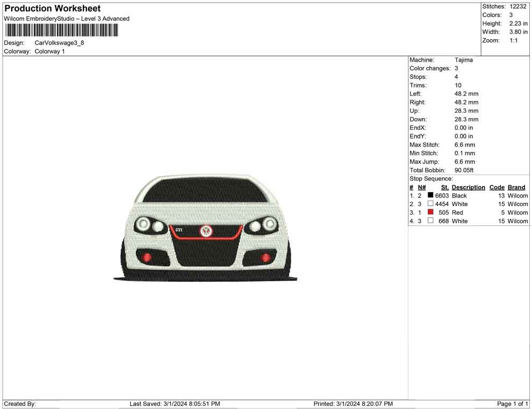
Task: Click the St. column header
Action: (445, 187)
